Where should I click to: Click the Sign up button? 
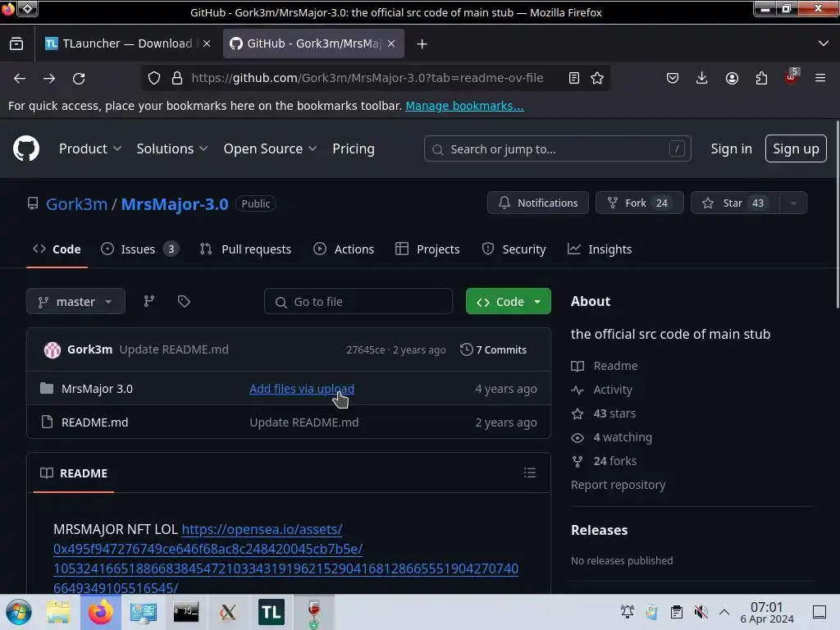tap(796, 148)
